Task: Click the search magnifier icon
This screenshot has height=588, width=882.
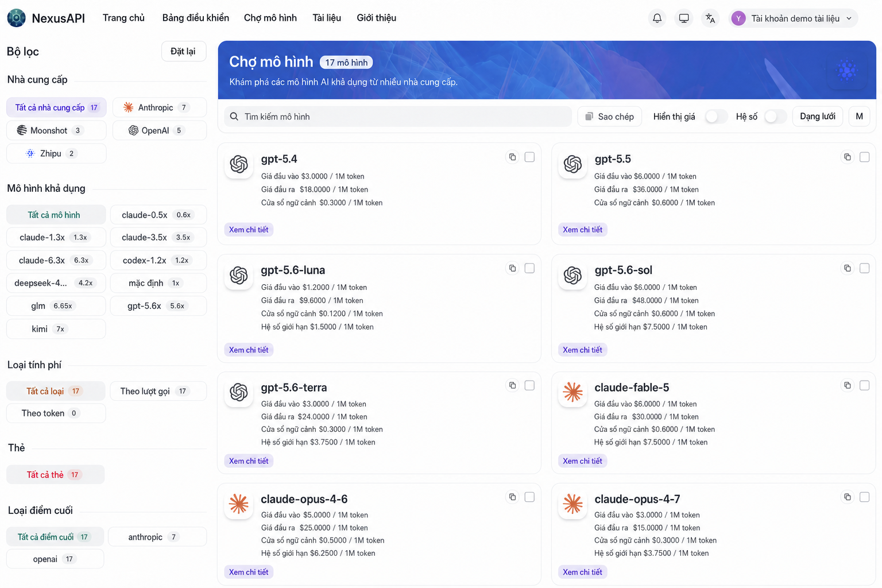Action: pyautogui.click(x=234, y=117)
